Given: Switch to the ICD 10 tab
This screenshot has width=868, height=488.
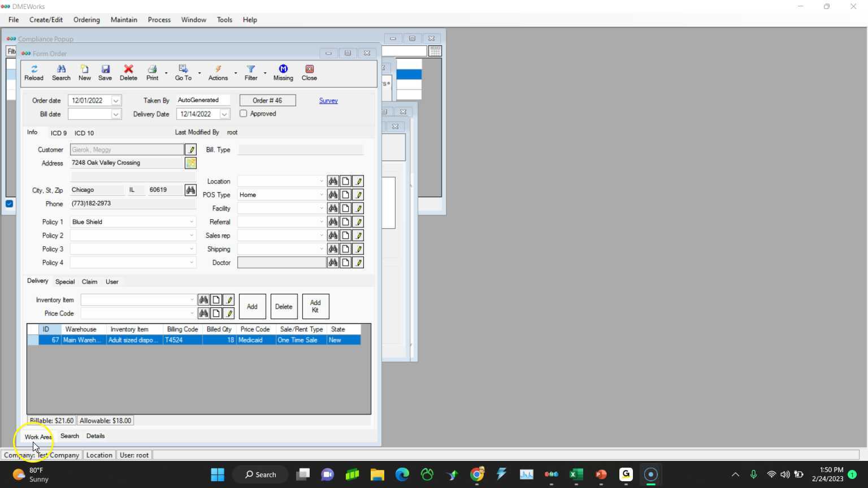Looking at the screenshot, I should coord(84,133).
